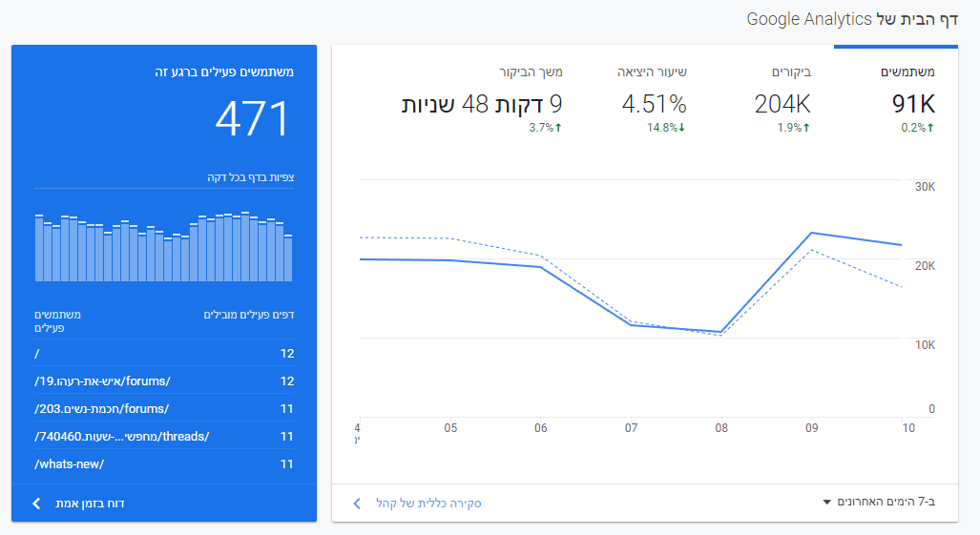Click the 0.2% change indicator under users

tap(917, 128)
